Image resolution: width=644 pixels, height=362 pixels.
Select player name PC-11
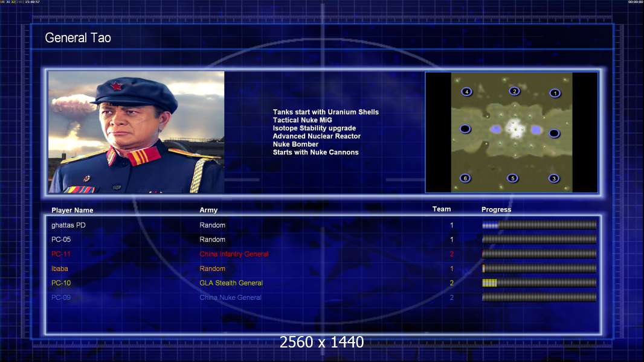click(61, 254)
